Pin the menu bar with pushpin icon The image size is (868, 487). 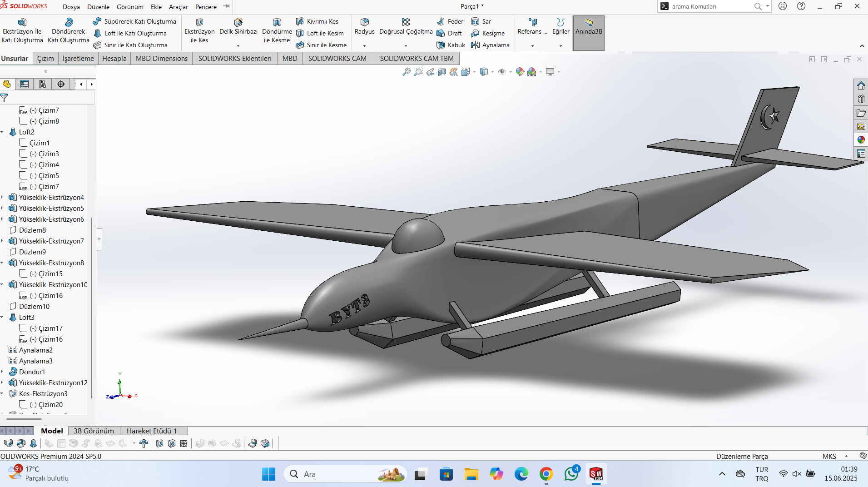[227, 6]
